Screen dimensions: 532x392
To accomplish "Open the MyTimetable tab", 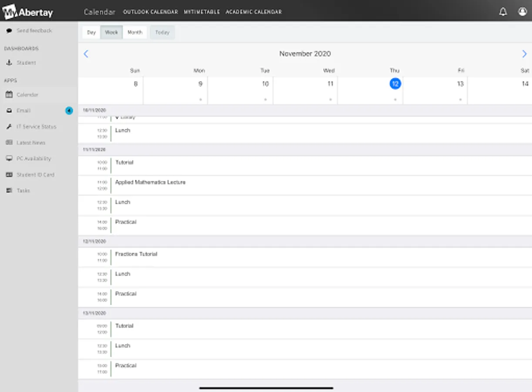I will 202,12.
